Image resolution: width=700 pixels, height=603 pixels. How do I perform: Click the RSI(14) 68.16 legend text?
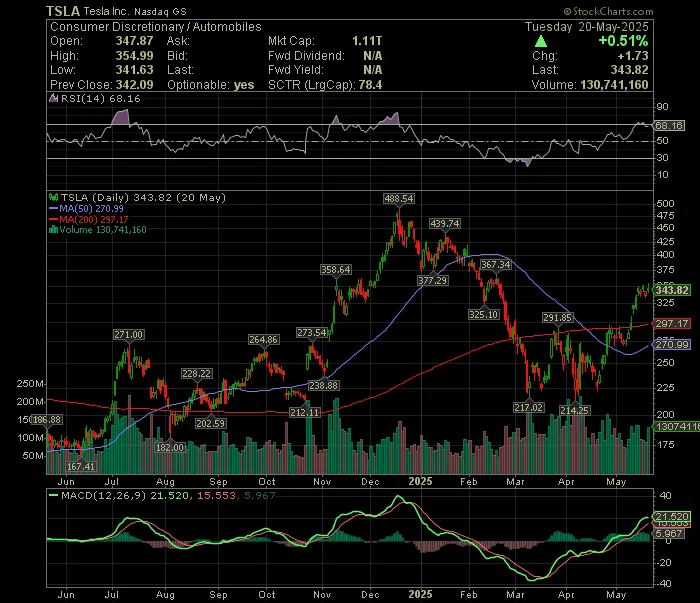point(100,99)
